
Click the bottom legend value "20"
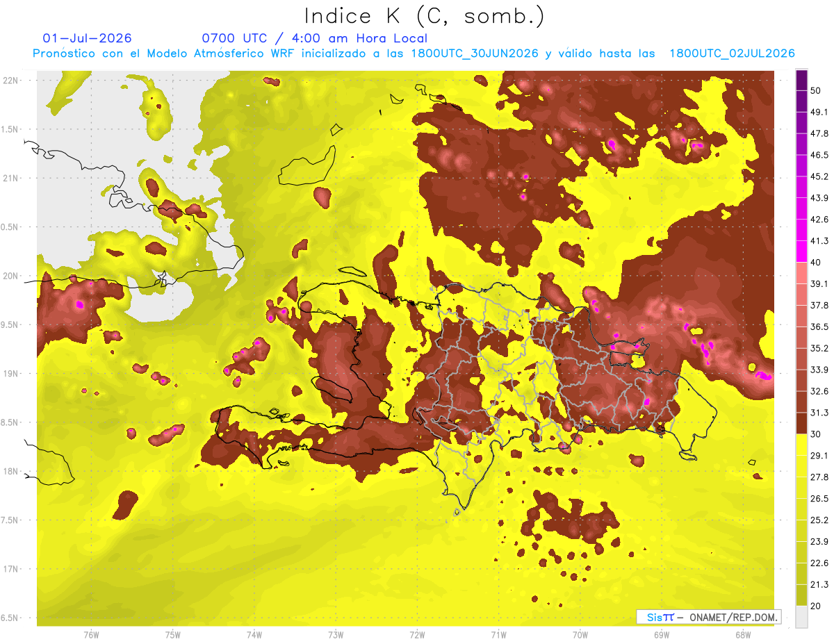pos(817,606)
